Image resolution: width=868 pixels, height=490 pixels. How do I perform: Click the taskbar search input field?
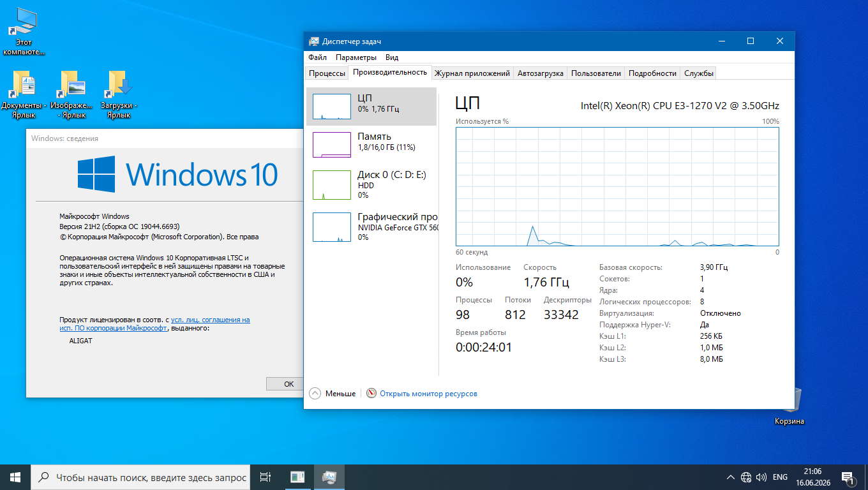[140, 477]
